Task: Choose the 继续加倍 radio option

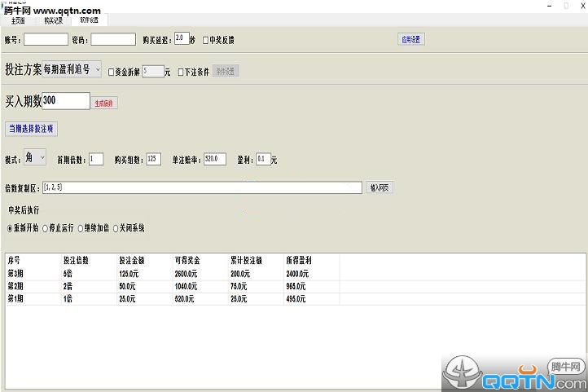Action: pos(81,228)
